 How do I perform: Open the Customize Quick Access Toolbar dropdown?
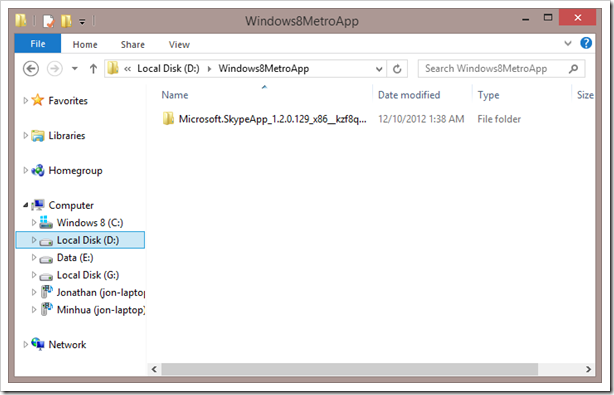[x=82, y=22]
